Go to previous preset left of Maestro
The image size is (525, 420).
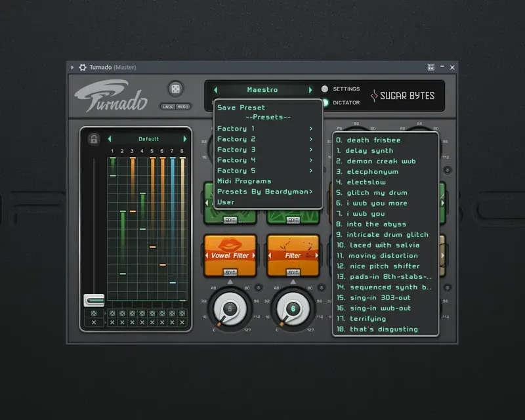[216, 90]
